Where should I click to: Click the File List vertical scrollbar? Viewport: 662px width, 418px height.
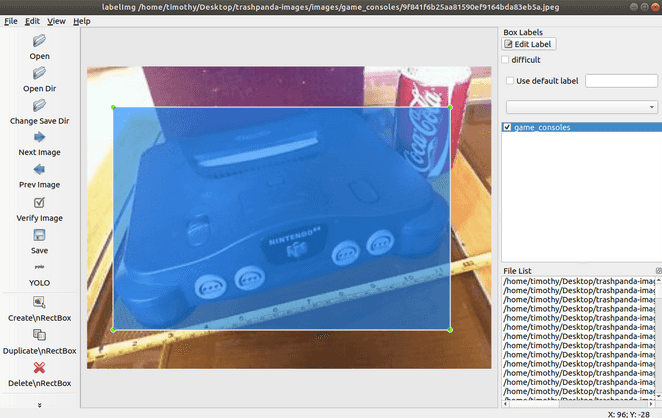click(659, 338)
